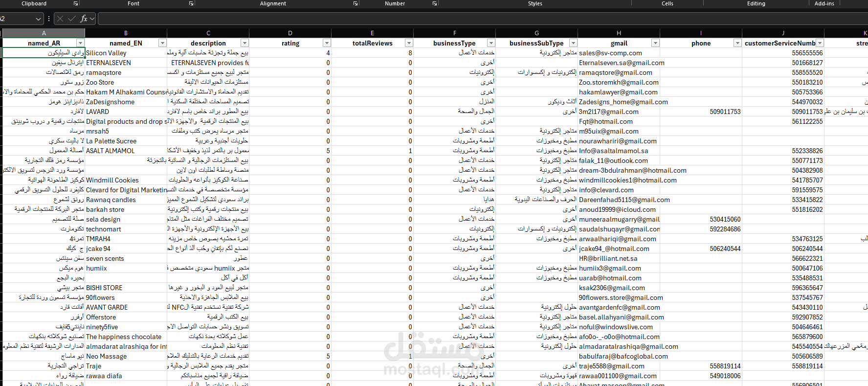The image size is (868, 386).
Task: Select the ramaqstore name cell
Action: tap(126, 72)
